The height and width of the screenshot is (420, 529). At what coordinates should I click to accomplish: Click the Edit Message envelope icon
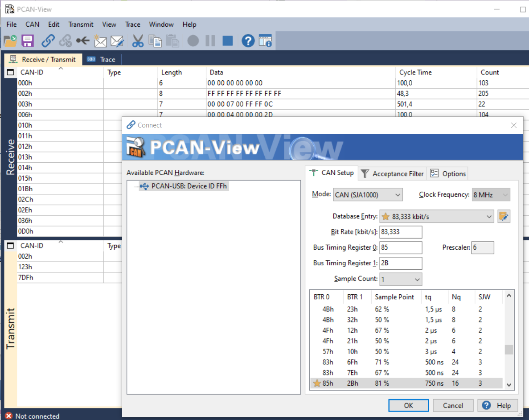(117, 41)
